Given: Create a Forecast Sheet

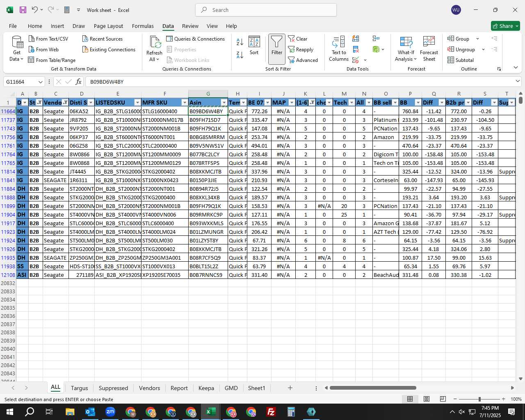Looking at the screenshot, I should [429, 49].
